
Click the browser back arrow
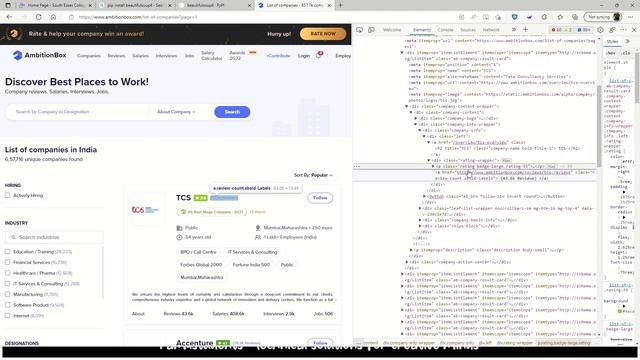[9, 17]
